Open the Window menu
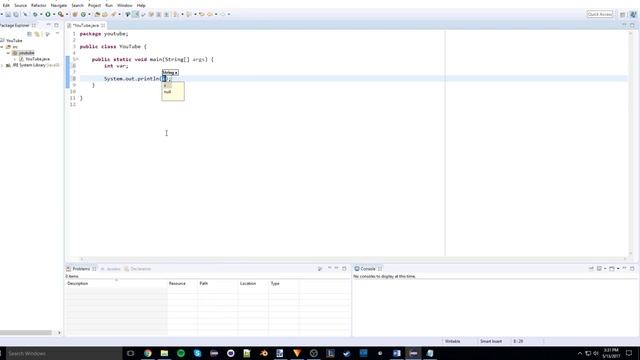640x360 pixels. (x=124, y=5)
